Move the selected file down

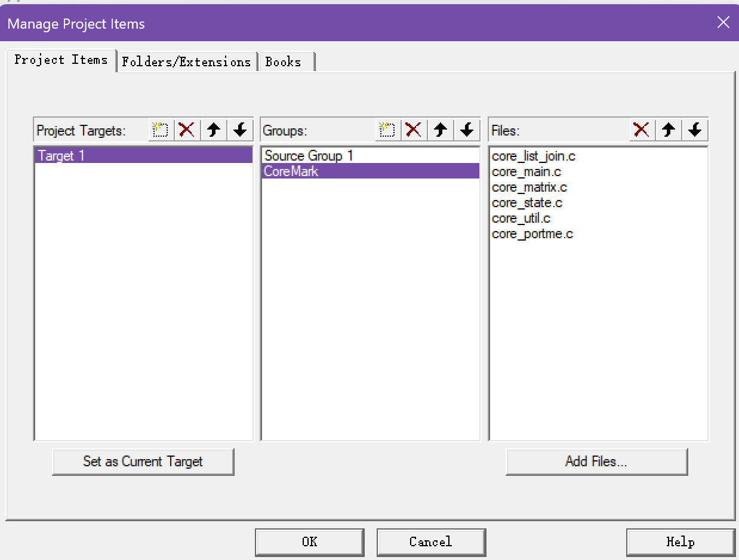point(695,130)
